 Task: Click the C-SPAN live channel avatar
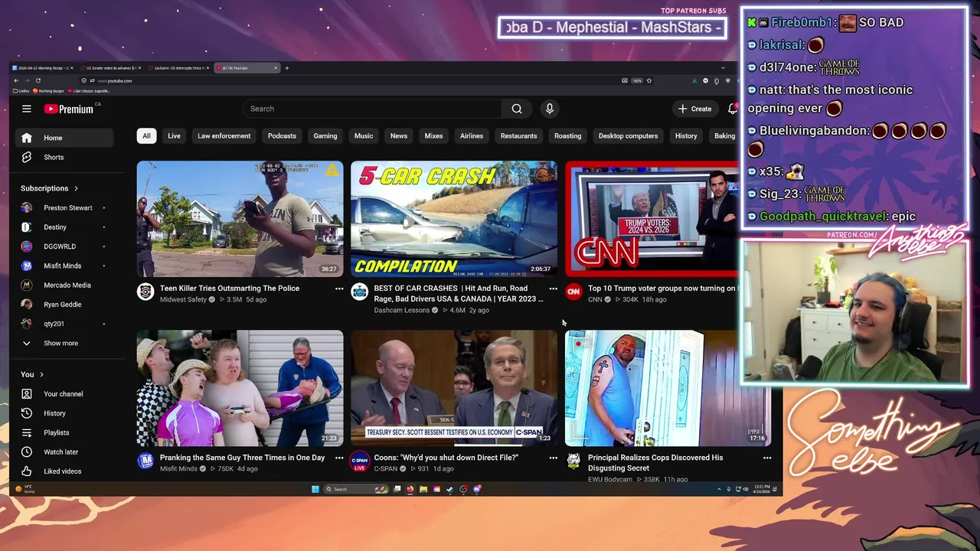(x=359, y=461)
